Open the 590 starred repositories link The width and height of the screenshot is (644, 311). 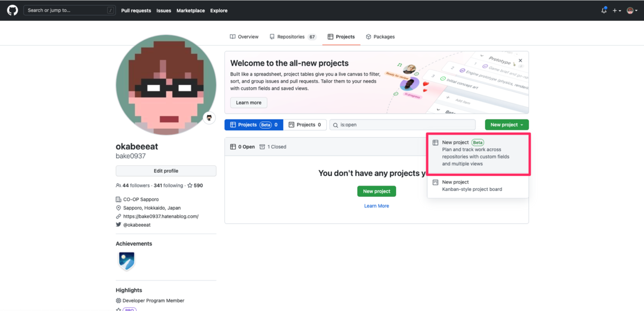tap(195, 186)
